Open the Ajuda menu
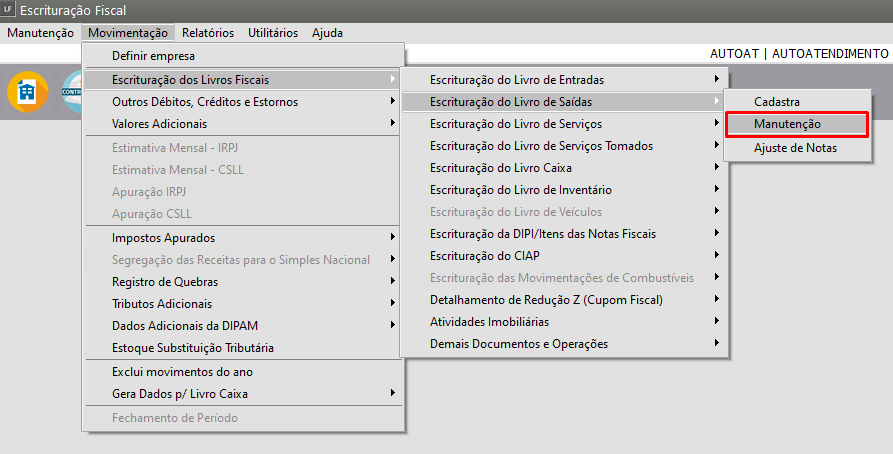The height and width of the screenshot is (454, 893). pyautogui.click(x=327, y=32)
